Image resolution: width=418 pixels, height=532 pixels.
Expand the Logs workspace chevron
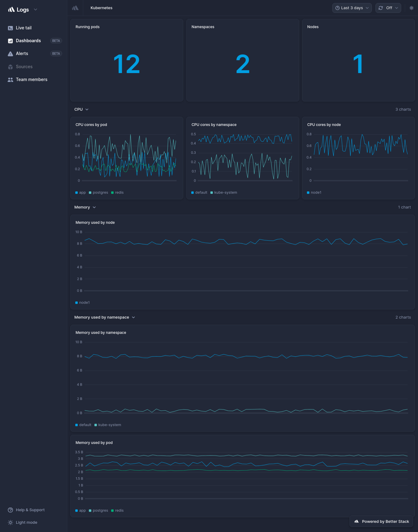click(35, 10)
